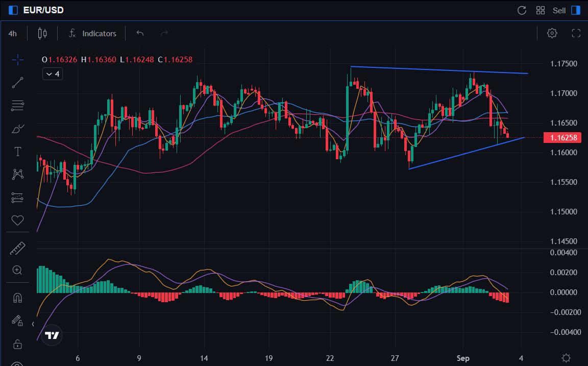Toggle lock all drawing tools
The width and height of the screenshot is (588, 366).
point(17,344)
